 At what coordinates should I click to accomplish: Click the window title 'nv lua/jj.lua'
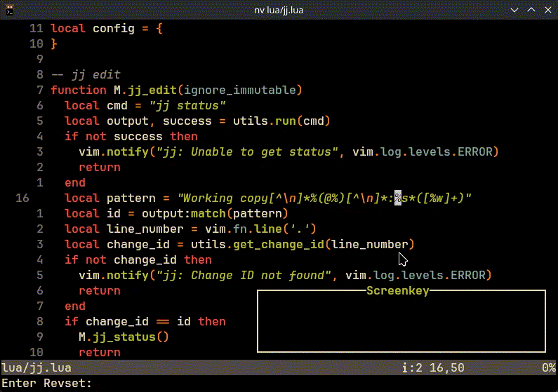click(x=279, y=9)
